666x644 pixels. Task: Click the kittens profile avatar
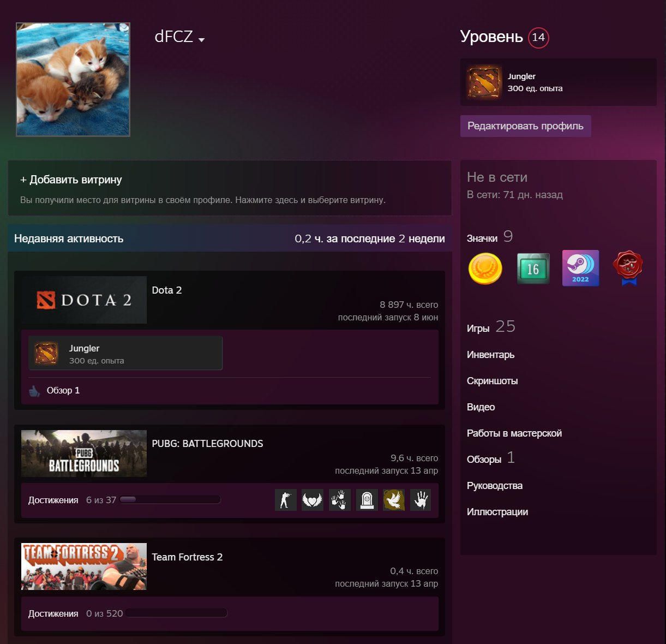point(73,80)
